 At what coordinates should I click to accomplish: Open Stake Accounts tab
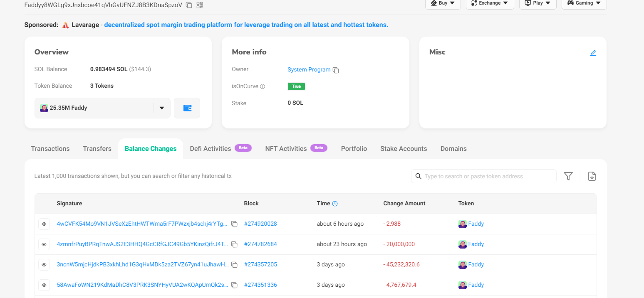pos(404,149)
